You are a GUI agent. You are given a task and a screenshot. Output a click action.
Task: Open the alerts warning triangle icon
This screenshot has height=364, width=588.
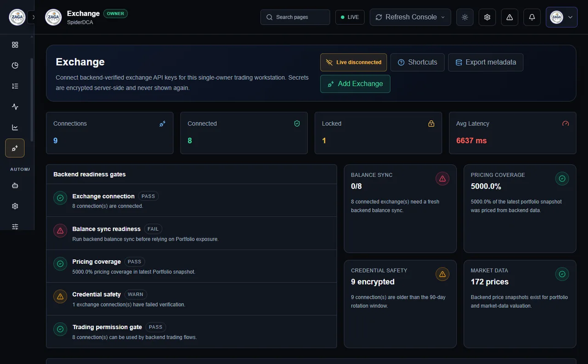[x=509, y=17]
